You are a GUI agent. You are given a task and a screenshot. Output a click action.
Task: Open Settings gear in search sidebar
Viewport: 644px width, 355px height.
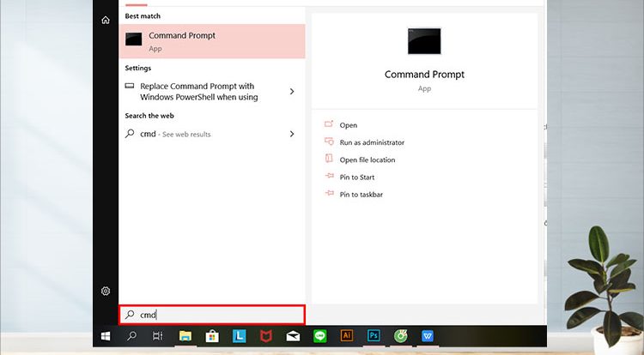tap(106, 291)
